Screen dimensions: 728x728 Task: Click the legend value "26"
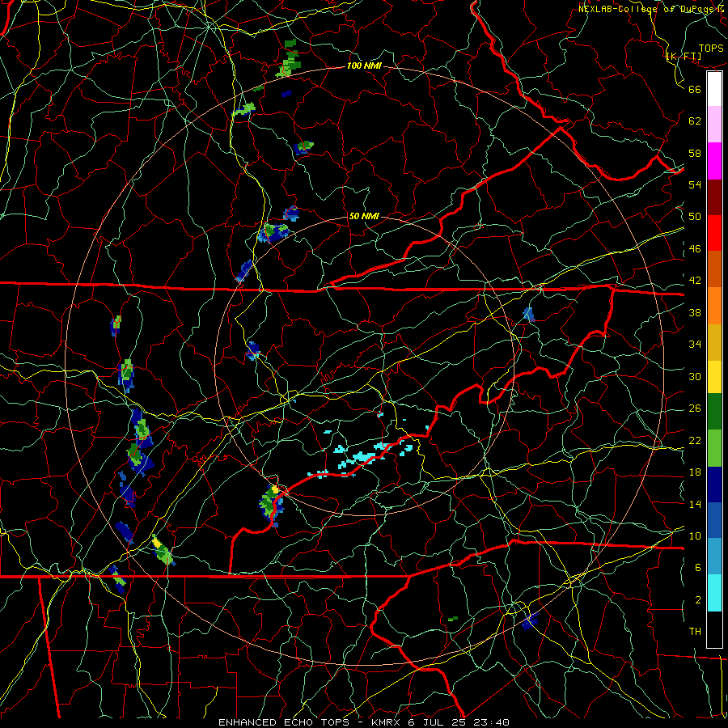click(x=695, y=408)
